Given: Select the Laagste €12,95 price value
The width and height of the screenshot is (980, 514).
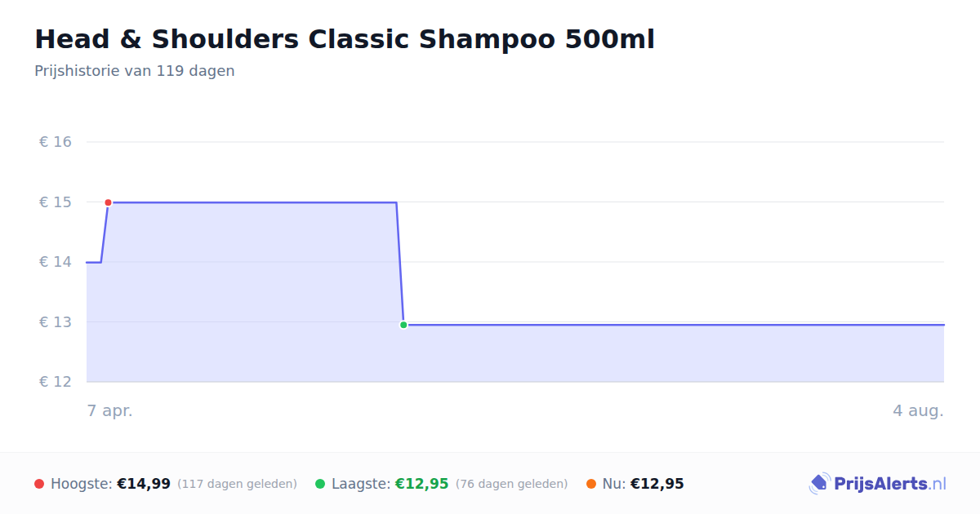Looking at the screenshot, I should point(422,484).
